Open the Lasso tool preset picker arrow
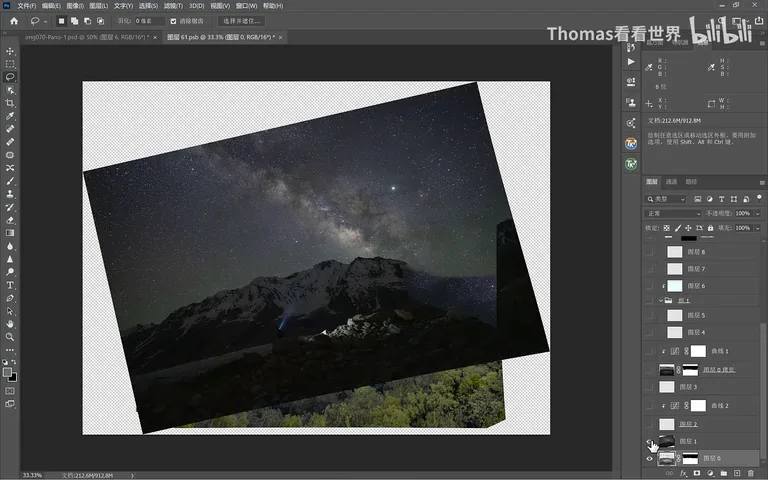Screen dimensions: 768x480 click(45, 21)
